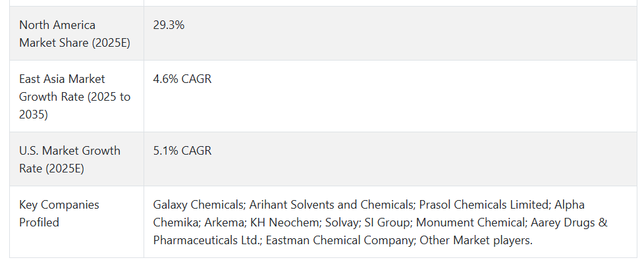This screenshot has height=260, width=644.
Task: Click Arihant Solvents and Chemicals text
Action: coord(331,205)
